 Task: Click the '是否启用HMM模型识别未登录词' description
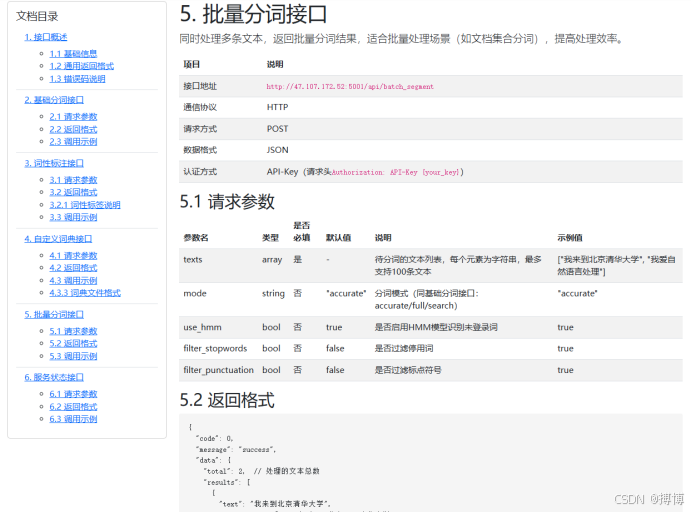point(436,327)
